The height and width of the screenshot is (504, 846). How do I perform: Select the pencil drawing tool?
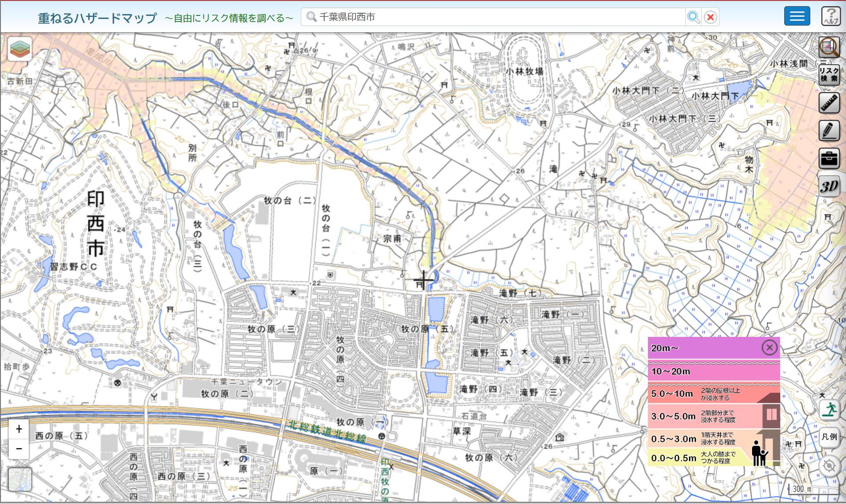click(x=829, y=131)
